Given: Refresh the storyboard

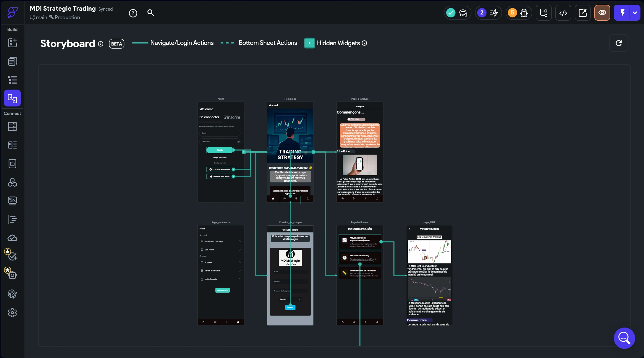Looking at the screenshot, I should click(619, 43).
